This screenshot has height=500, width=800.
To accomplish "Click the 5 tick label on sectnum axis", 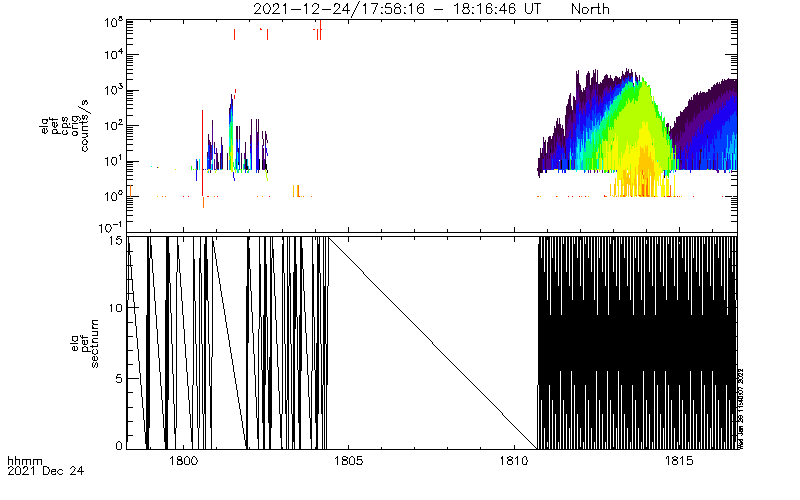I will coord(119,379).
